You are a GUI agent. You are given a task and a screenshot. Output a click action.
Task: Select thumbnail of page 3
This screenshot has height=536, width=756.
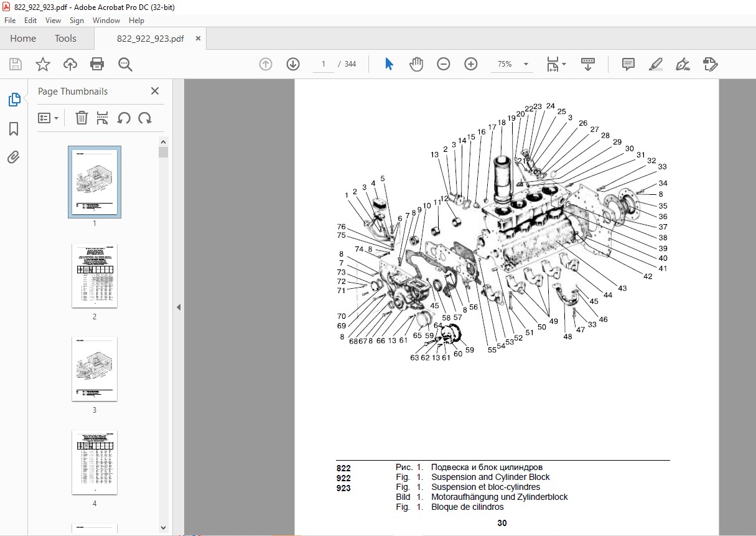(x=94, y=369)
